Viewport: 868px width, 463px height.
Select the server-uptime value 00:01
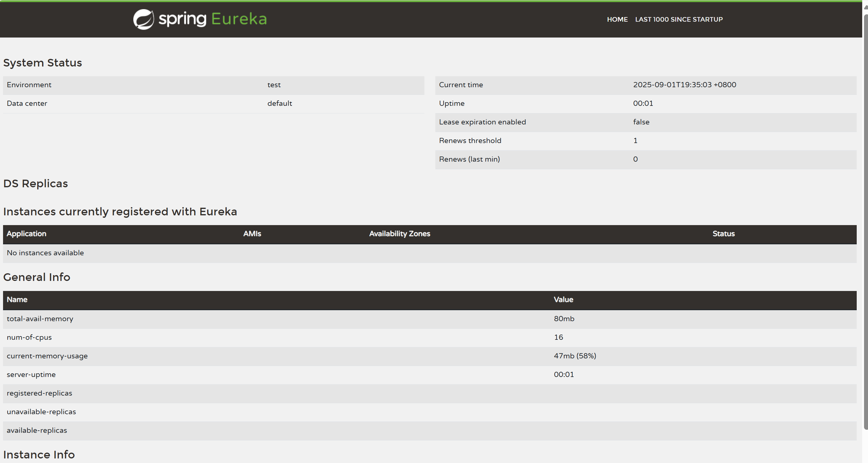(564, 375)
